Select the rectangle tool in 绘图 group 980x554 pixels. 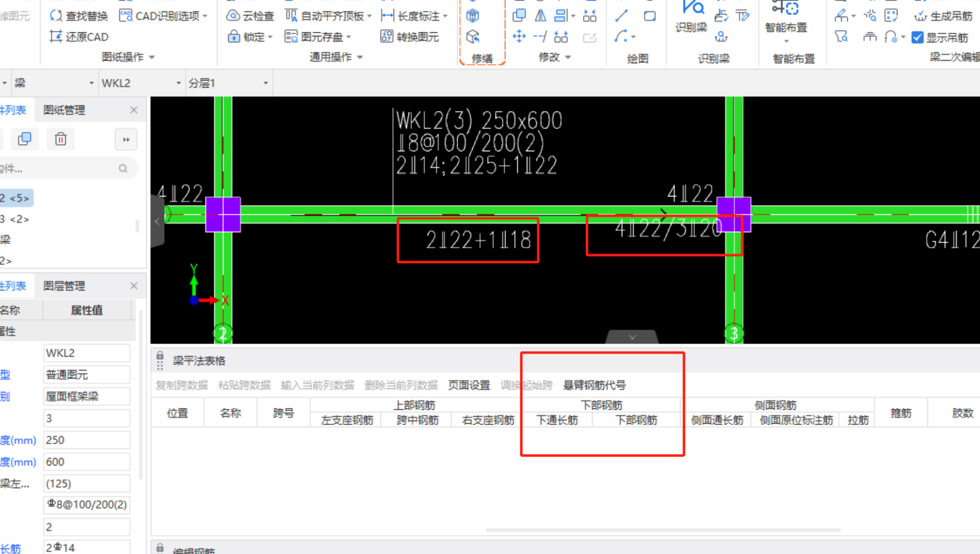pos(650,16)
